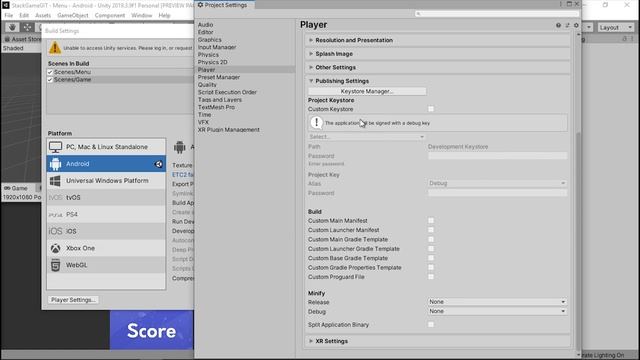The width and height of the screenshot is (640, 360).
Task: Enable Custom Launcher Gradle Template checkbox
Action: (431, 249)
